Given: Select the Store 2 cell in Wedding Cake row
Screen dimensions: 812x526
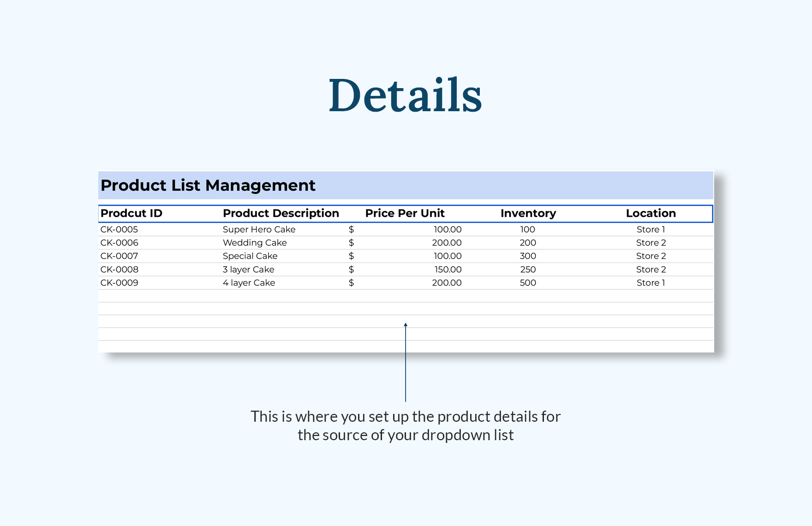Looking at the screenshot, I should [x=650, y=243].
